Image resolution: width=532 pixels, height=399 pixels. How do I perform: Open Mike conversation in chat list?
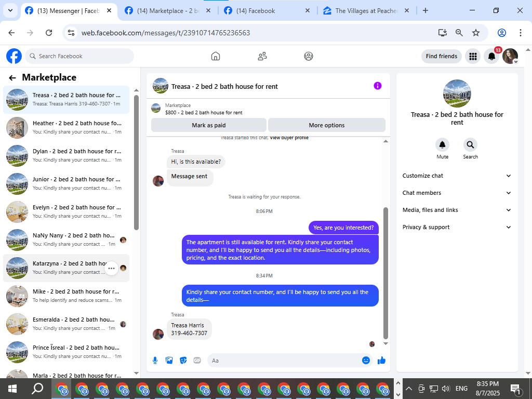tap(66, 296)
